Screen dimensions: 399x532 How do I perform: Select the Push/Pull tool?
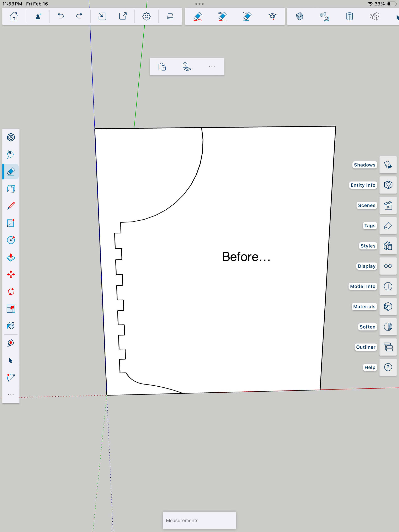point(11,257)
